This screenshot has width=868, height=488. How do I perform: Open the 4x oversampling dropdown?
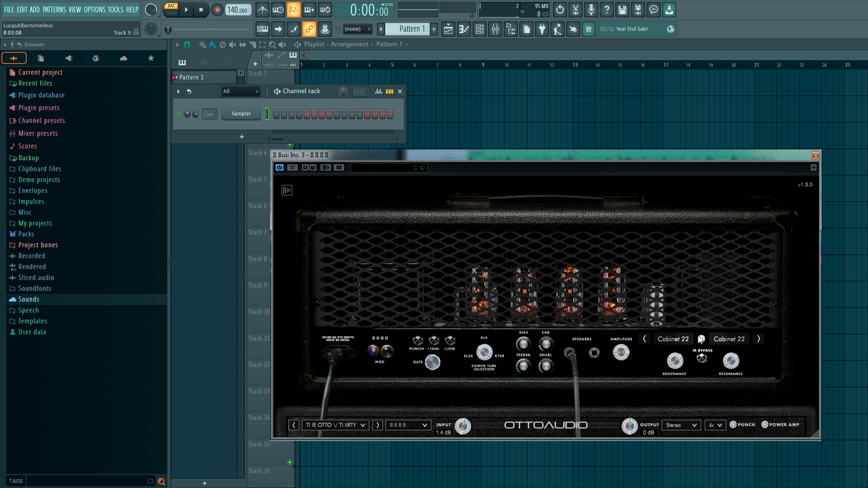point(715,425)
